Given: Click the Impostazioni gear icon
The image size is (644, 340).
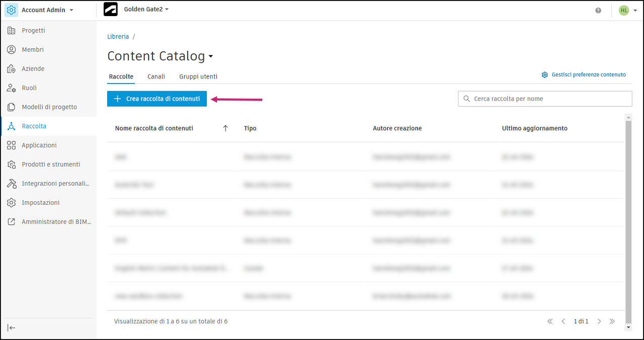Looking at the screenshot, I should [x=11, y=203].
